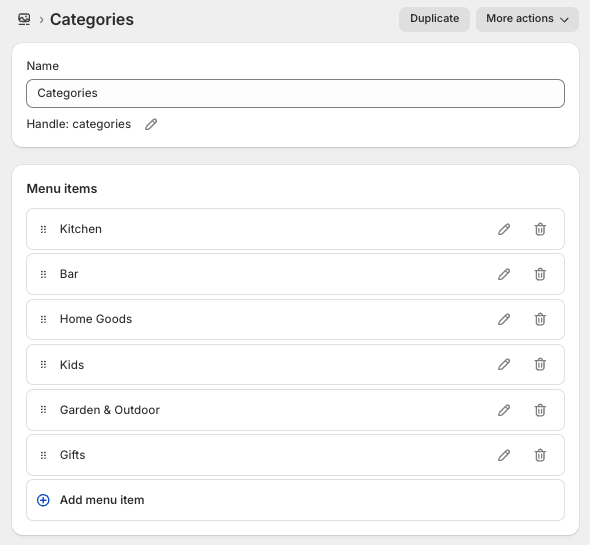
Task: Select the Garden & Outdoor drag handle
Action: pos(43,410)
